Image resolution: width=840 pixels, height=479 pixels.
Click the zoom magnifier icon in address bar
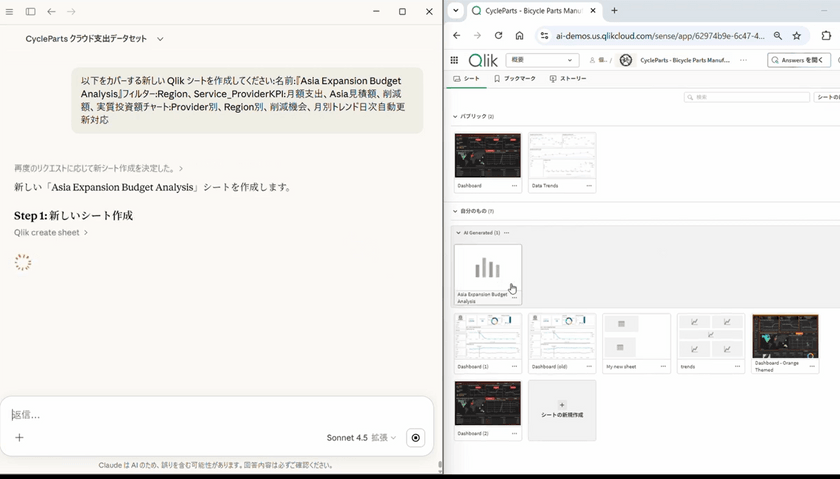point(777,36)
